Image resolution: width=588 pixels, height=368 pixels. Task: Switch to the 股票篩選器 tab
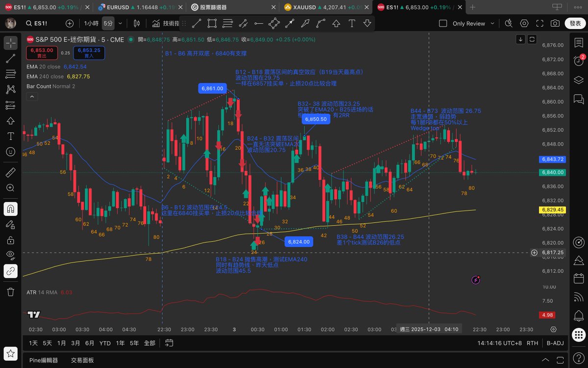pos(233,7)
